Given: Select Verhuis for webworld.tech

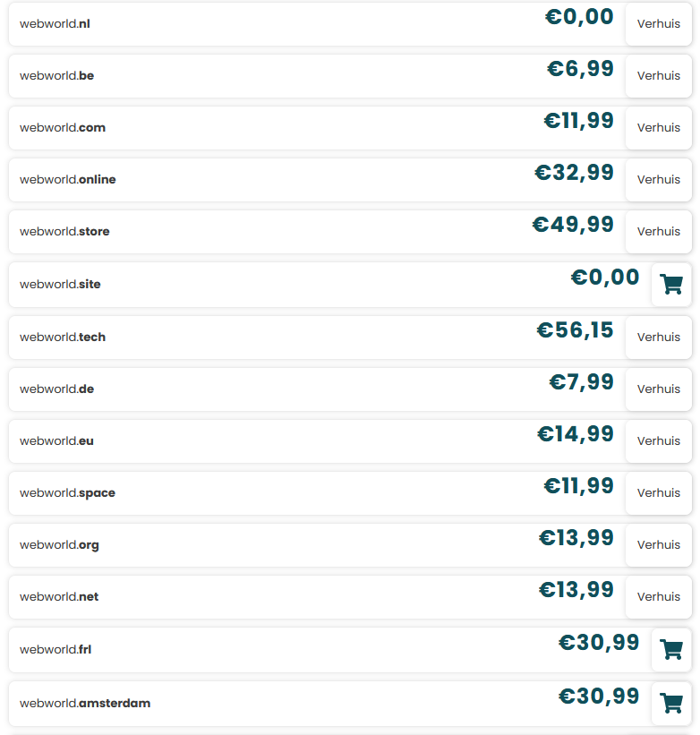Looking at the screenshot, I should click(x=658, y=338).
